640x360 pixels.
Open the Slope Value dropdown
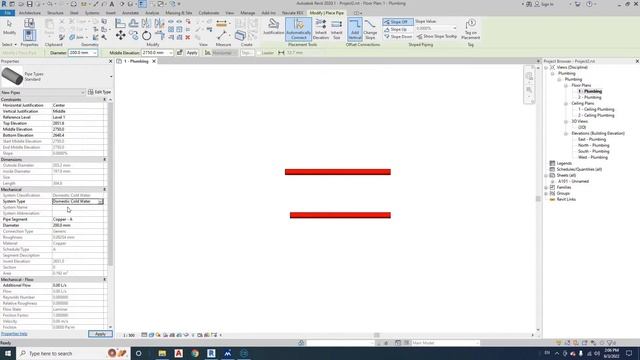point(454,28)
